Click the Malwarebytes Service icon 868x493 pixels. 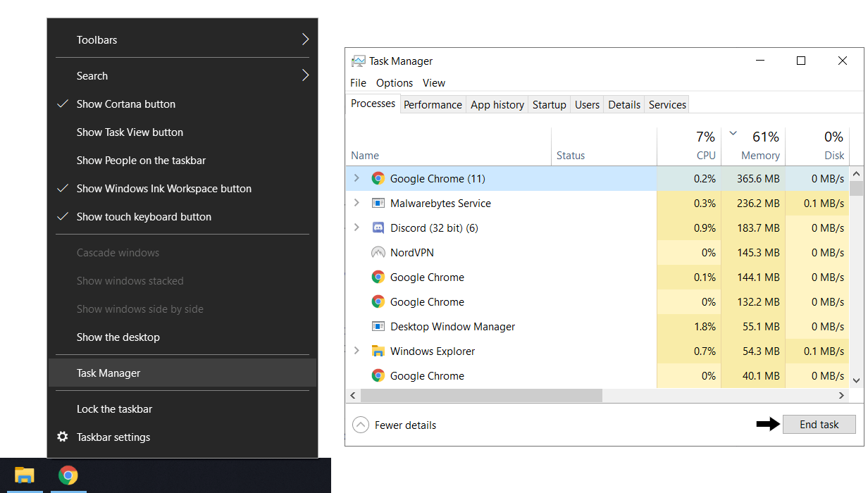point(378,203)
